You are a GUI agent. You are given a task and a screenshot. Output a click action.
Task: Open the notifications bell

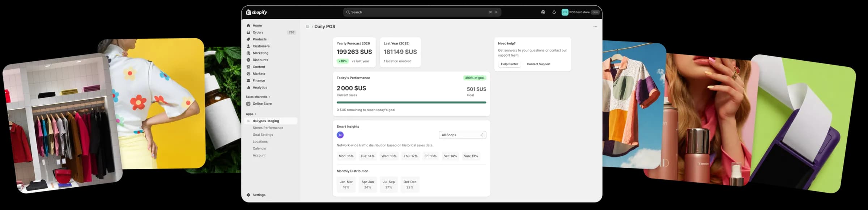tap(554, 12)
